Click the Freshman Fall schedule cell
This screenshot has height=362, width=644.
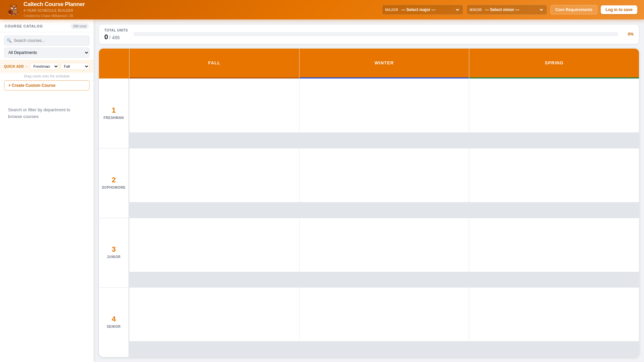pyautogui.click(x=214, y=106)
